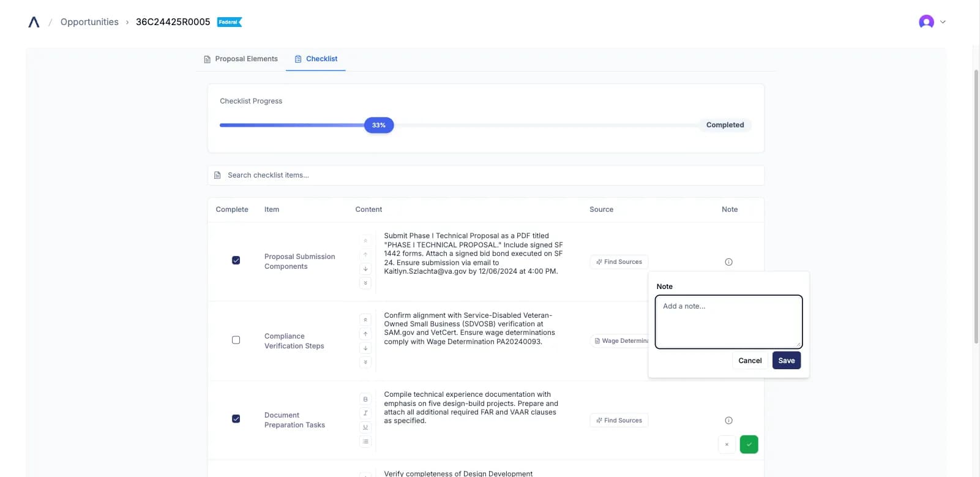
Task: Click the Source column header
Action: (x=601, y=209)
